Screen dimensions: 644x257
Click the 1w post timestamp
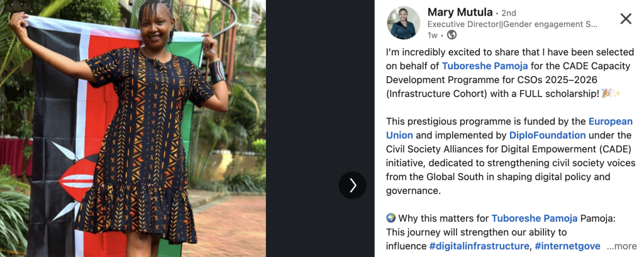coord(432,35)
